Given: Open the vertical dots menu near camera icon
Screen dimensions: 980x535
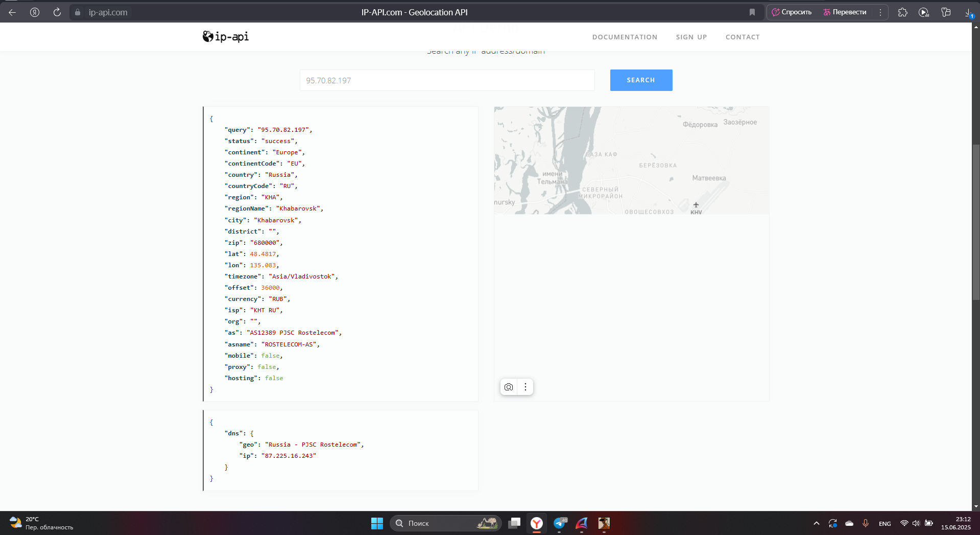Looking at the screenshot, I should 525,387.
